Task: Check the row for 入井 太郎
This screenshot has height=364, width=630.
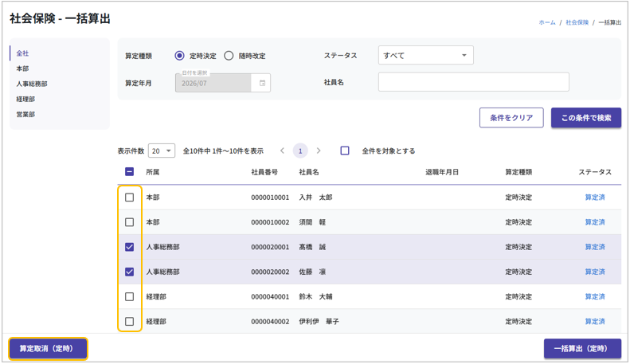Action: [130, 198]
